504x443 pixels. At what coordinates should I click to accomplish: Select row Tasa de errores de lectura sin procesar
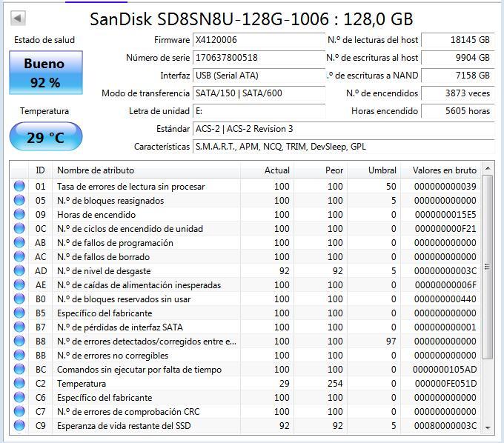[x=246, y=187]
